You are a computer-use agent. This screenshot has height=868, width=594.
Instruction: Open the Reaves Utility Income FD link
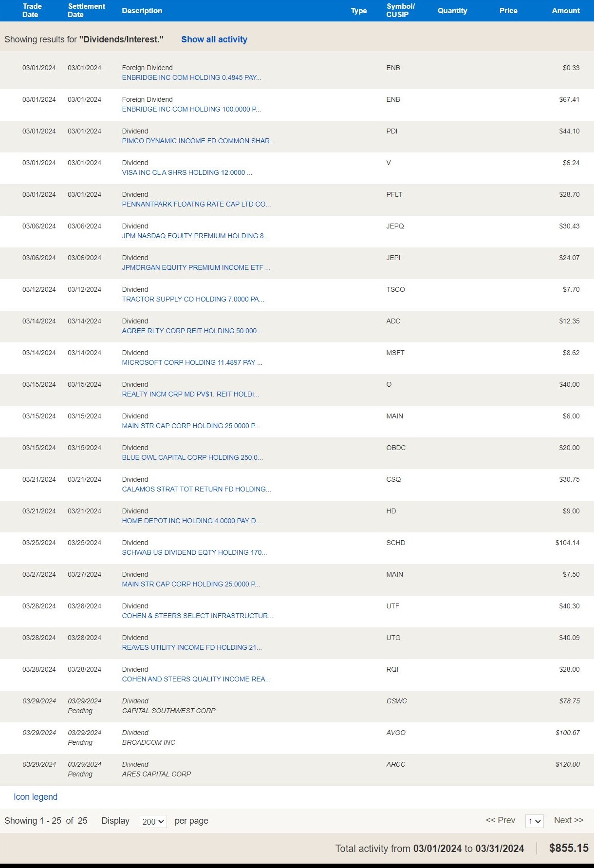[192, 647]
